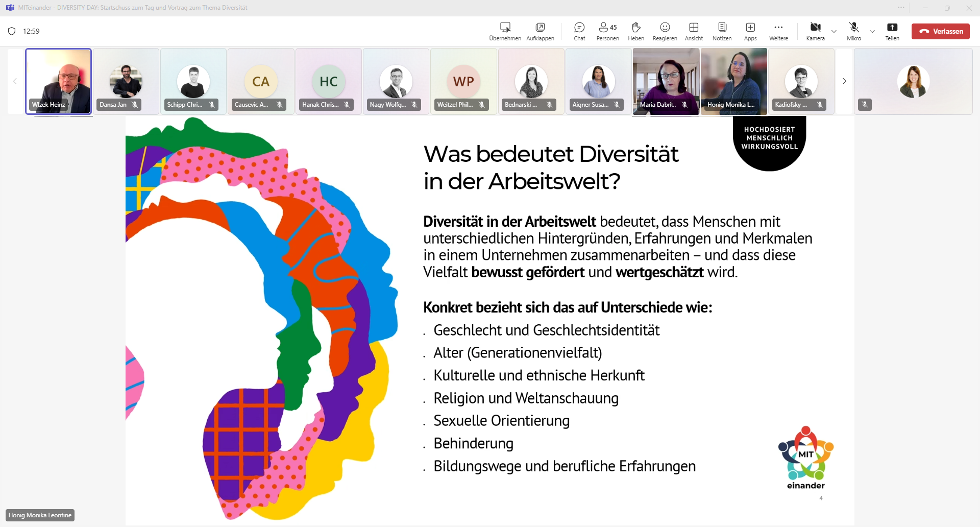Expand the Kamera options dropdown arrow
This screenshot has height=527, width=980.
[834, 32]
